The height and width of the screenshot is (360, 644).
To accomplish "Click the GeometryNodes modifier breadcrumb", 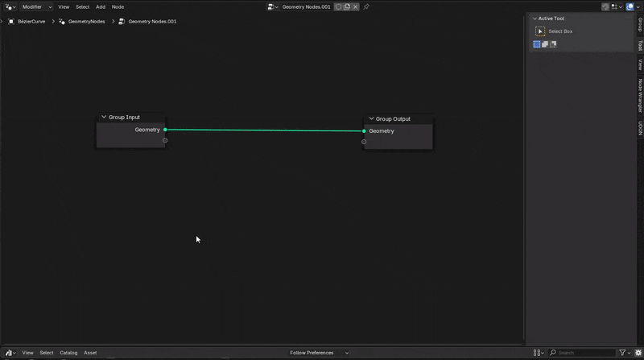I will 85,21.
